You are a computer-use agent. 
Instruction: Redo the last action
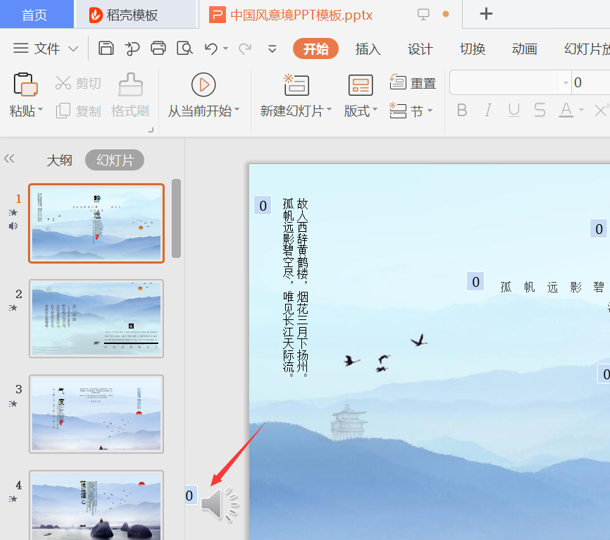tap(245, 49)
